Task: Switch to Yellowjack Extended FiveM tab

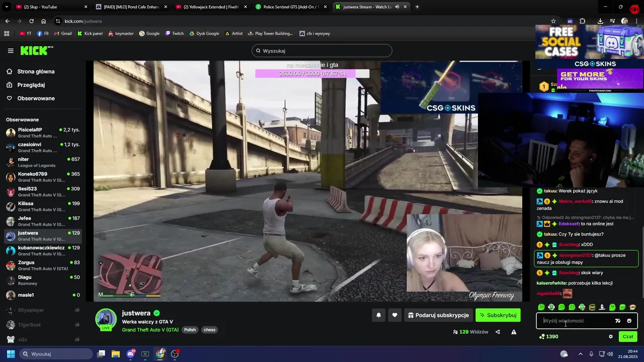Action: tap(212, 7)
